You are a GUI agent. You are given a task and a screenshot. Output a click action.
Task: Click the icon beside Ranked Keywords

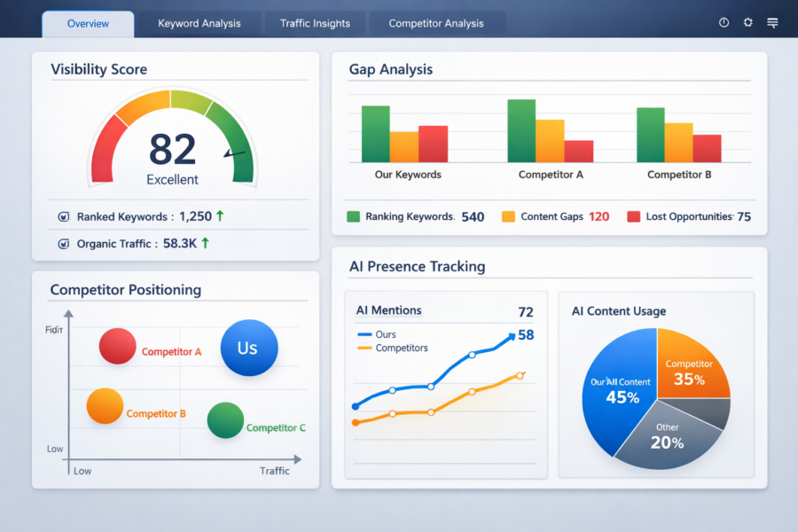pos(64,217)
